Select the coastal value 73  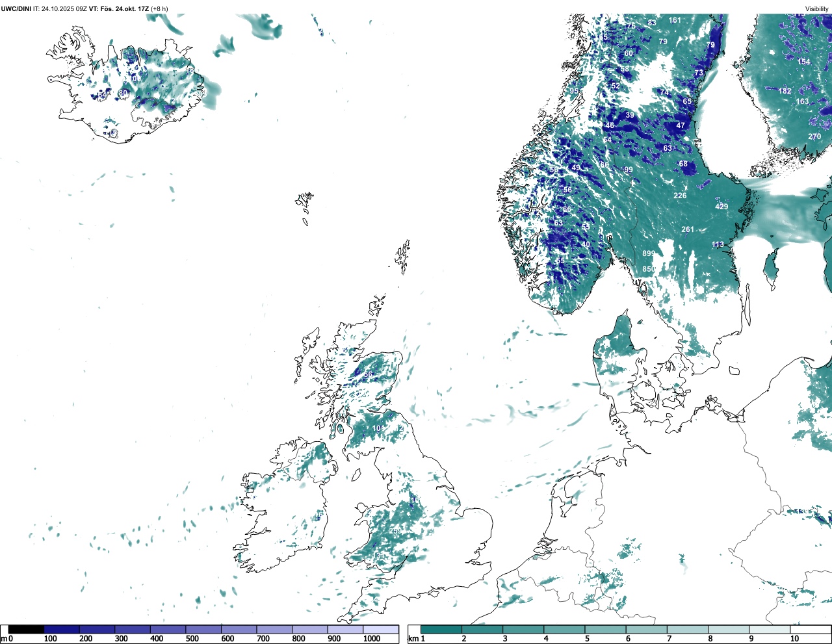tap(699, 73)
